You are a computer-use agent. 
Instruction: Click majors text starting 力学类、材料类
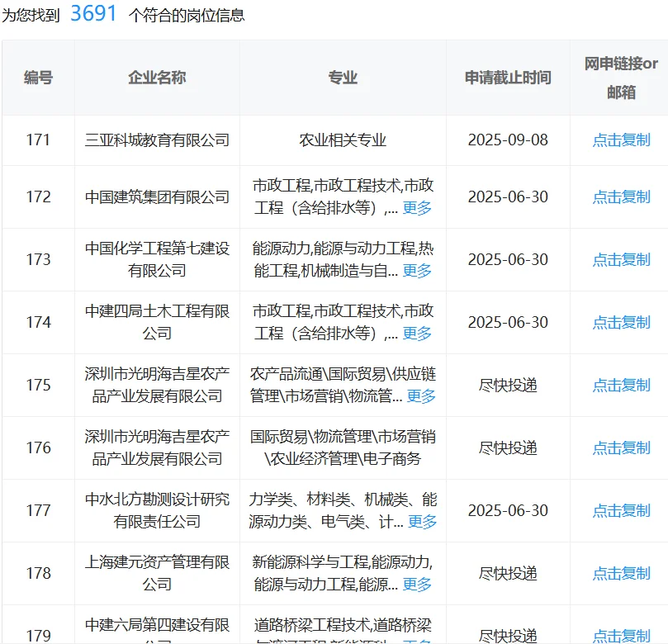[x=343, y=510]
